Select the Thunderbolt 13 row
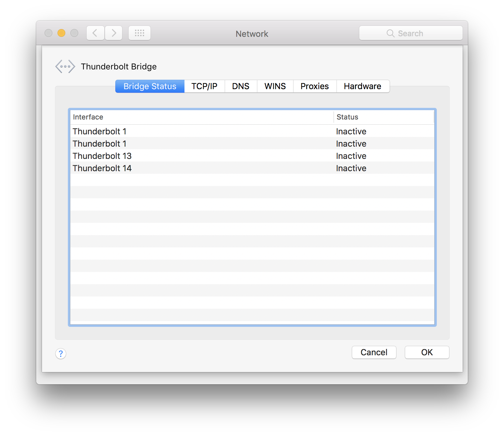This screenshot has width=504, height=436. (252, 156)
